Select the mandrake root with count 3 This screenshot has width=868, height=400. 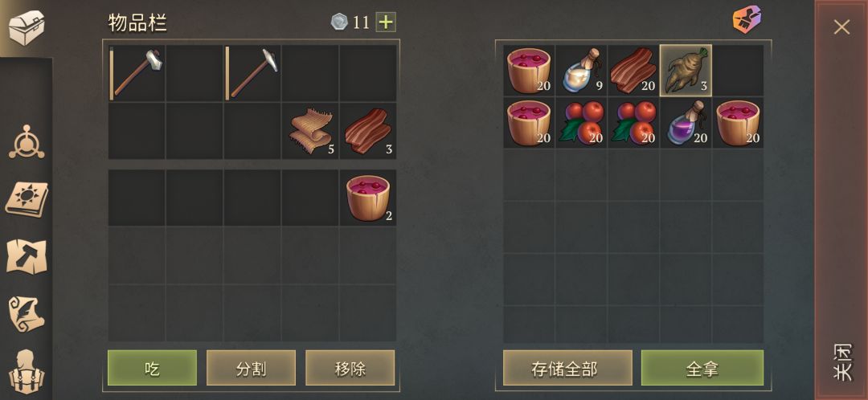pos(686,70)
